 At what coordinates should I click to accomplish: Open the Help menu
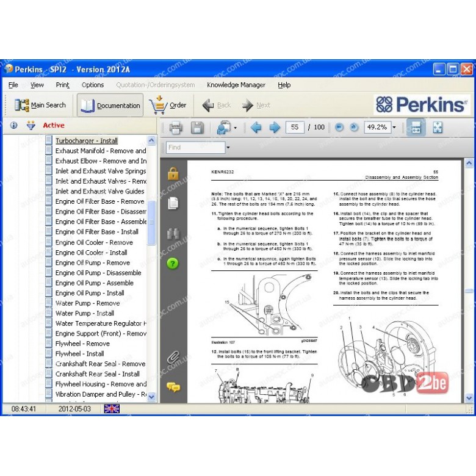click(x=284, y=85)
